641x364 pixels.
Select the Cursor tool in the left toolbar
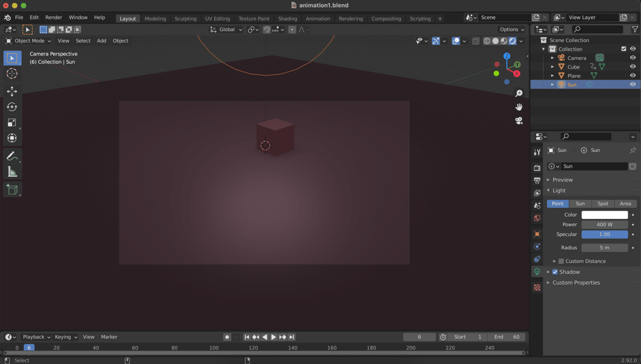12,74
